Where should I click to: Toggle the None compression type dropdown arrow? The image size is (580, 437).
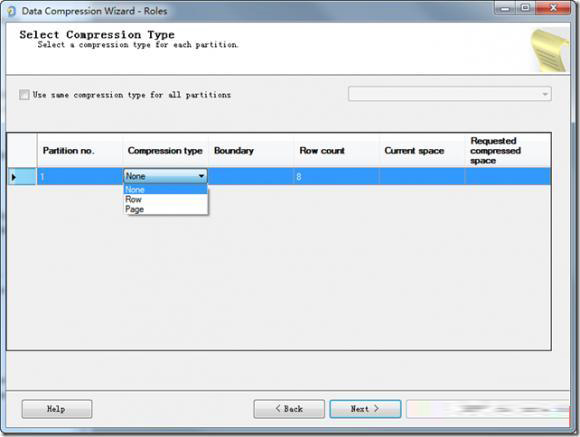[201, 176]
